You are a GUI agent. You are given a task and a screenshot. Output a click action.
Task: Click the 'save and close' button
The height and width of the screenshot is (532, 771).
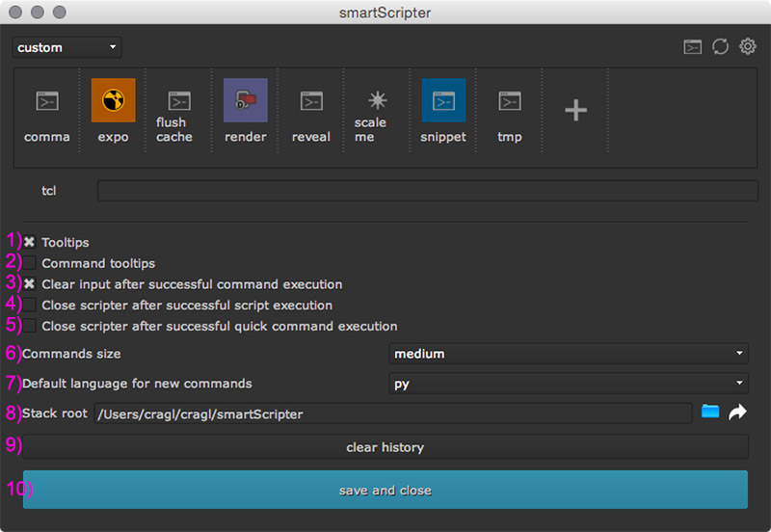[x=385, y=491]
